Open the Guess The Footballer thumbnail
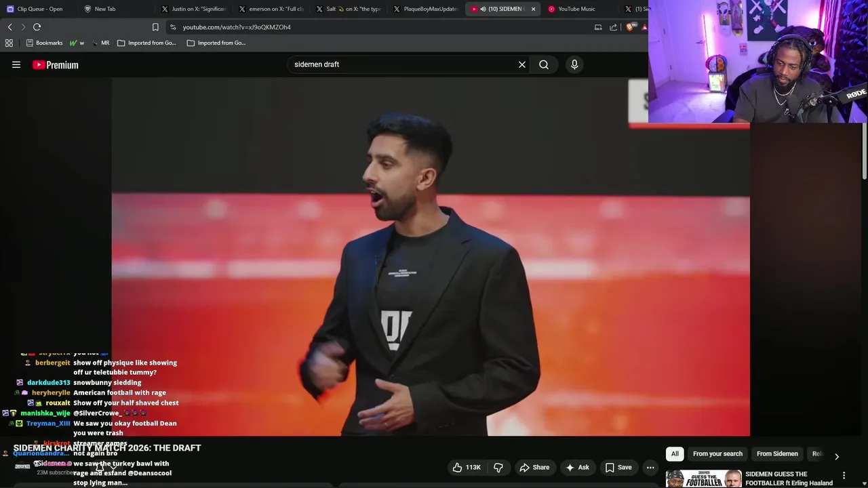 (703, 479)
